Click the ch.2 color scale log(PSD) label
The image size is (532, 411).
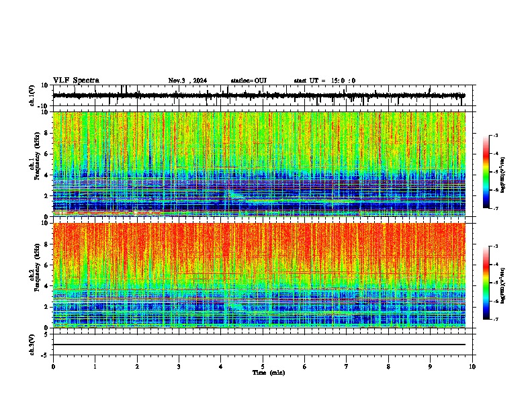(x=503, y=285)
